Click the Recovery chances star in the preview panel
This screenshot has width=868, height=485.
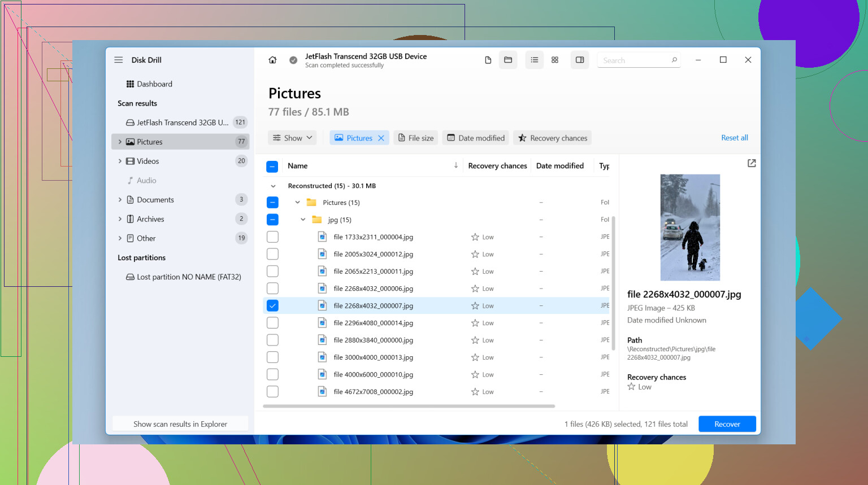click(631, 387)
